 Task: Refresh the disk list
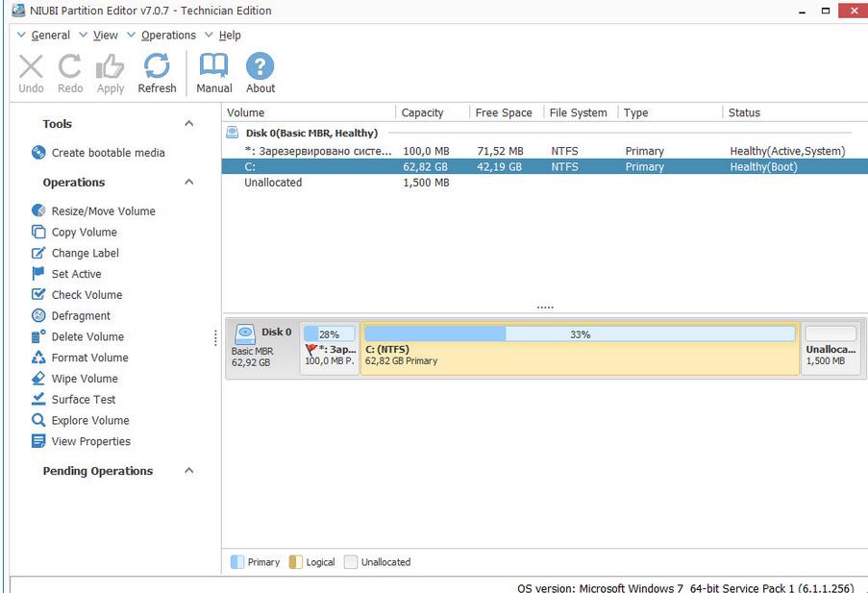coord(157,72)
